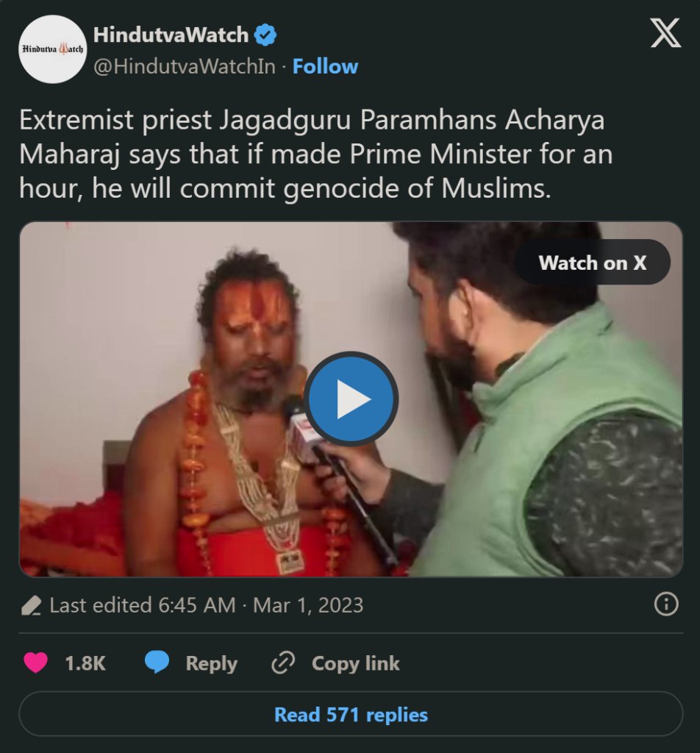Open the video with Watch on X

point(592,263)
